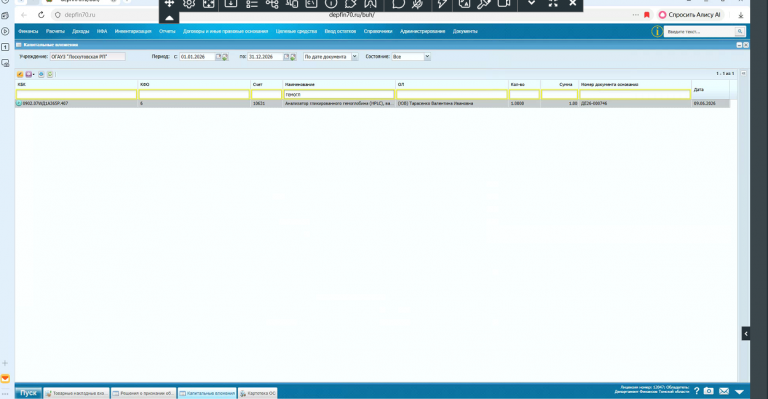Open calendar for period start date
768x399 pixels.
[x=218, y=57]
